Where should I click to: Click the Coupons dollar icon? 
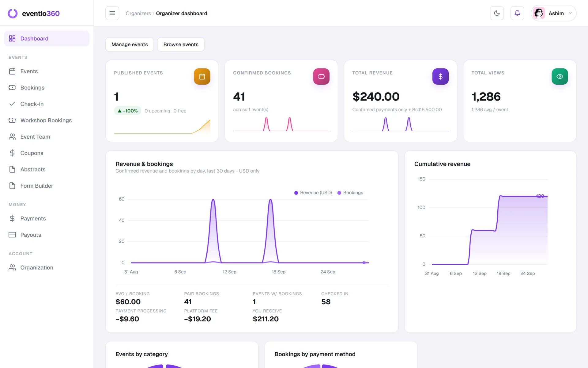(x=12, y=153)
